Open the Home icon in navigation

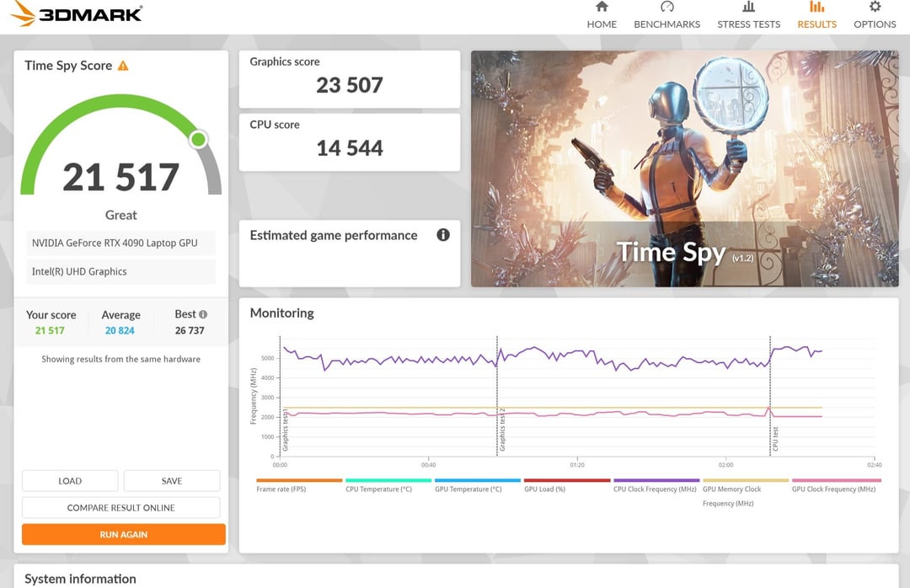[602, 7]
